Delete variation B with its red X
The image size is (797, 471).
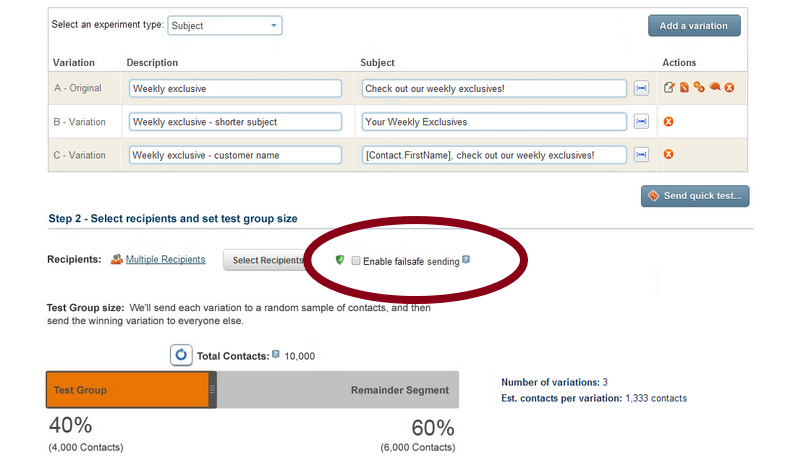point(668,121)
